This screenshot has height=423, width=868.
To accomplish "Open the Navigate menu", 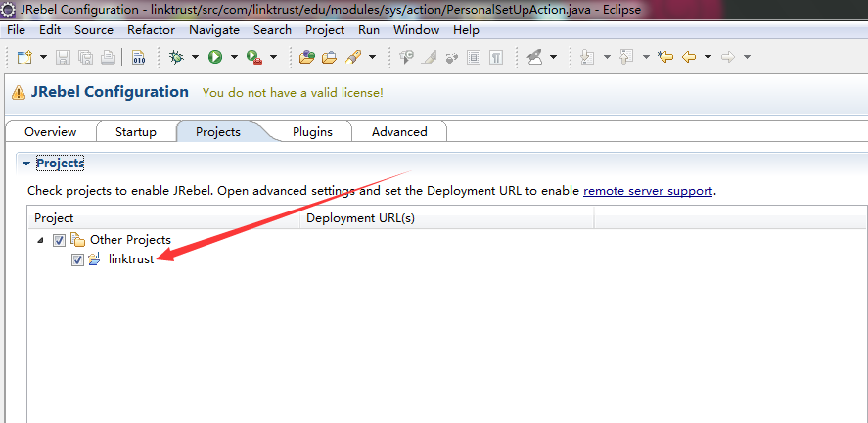I will point(214,30).
